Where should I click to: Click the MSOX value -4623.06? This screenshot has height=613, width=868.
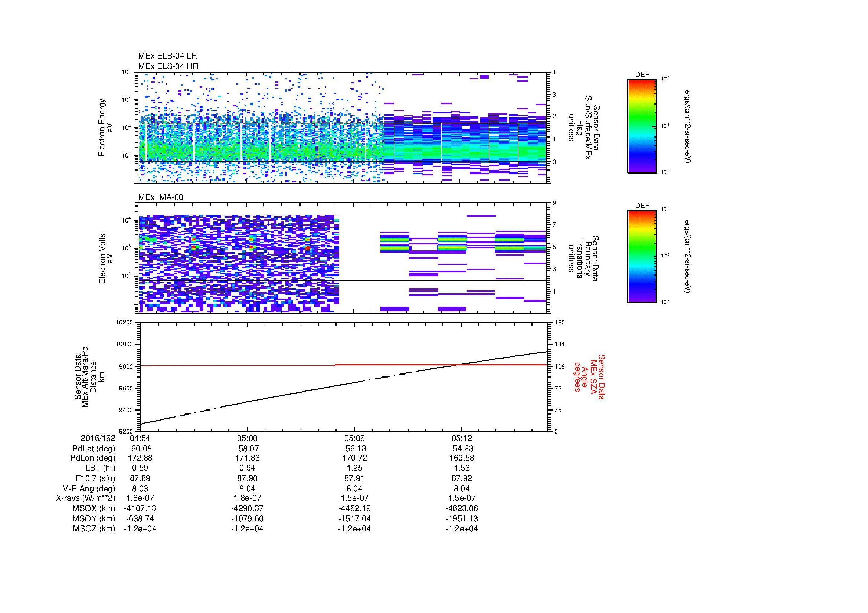462,508
